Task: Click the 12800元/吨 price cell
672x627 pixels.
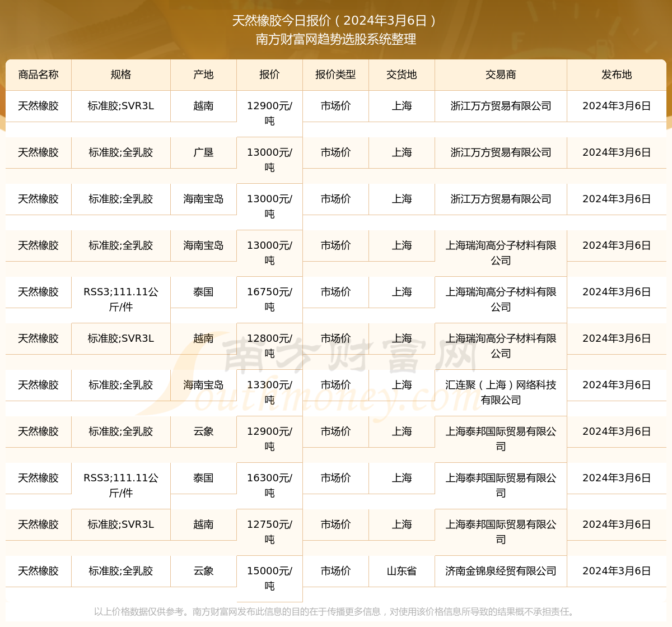Action: click(269, 346)
